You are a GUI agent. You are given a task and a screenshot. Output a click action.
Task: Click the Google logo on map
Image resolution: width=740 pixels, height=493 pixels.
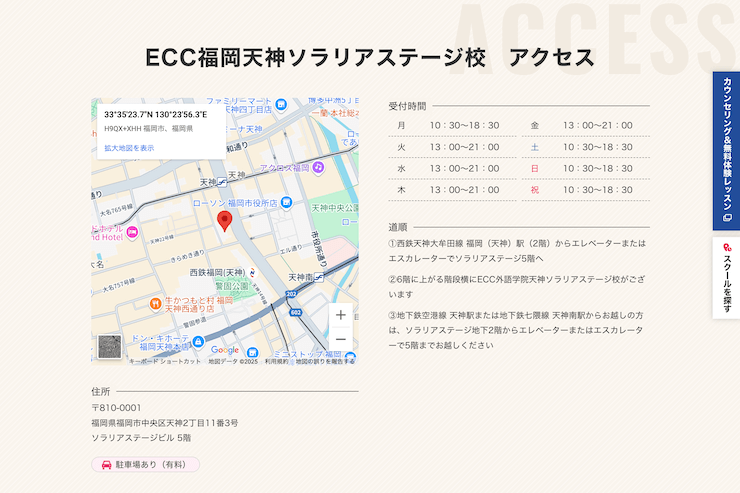[225, 350]
